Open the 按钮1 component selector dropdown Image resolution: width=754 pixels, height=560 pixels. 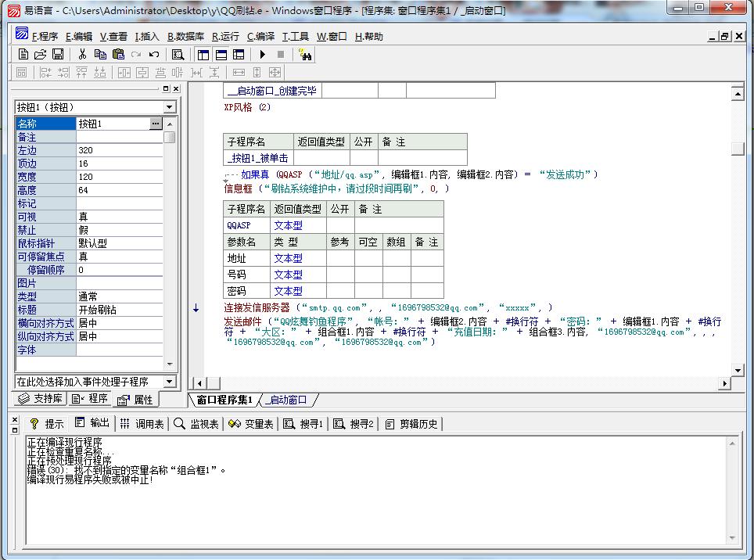(x=170, y=107)
